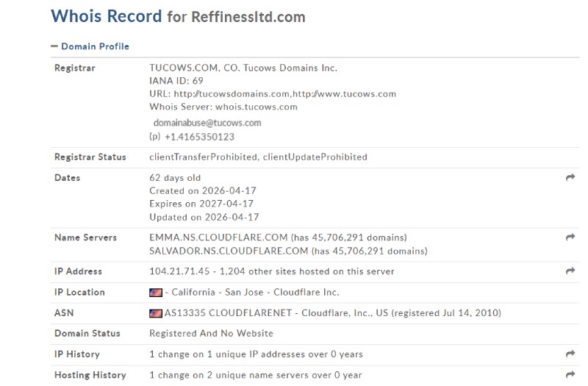
Task: Click the US flag icon in ASN row
Action: 156,313
